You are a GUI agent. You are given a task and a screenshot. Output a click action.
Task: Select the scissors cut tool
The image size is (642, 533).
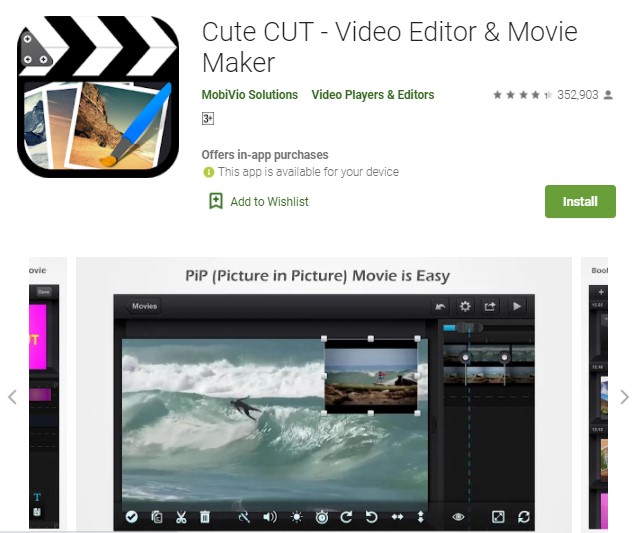pyautogui.click(x=181, y=517)
